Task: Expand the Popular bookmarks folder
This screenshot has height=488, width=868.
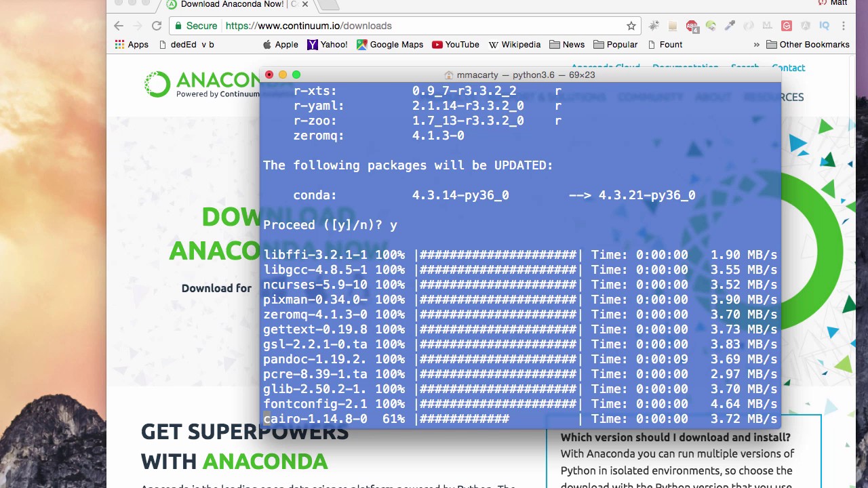Action: coord(616,45)
